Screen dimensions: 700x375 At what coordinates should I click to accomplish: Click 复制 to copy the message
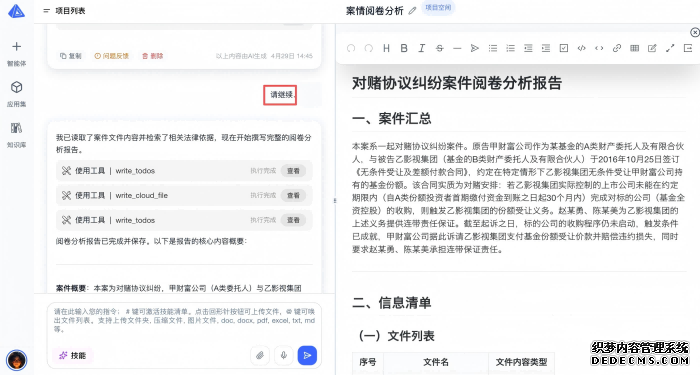(71, 56)
